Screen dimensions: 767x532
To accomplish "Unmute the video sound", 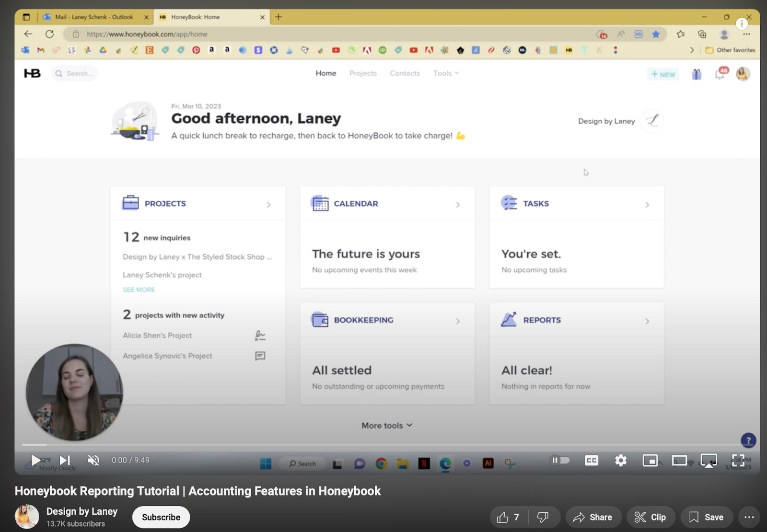I will (x=93, y=461).
